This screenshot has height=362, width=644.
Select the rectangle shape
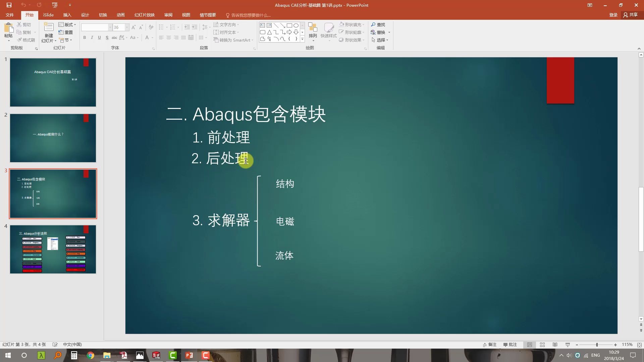coord(289,25)
